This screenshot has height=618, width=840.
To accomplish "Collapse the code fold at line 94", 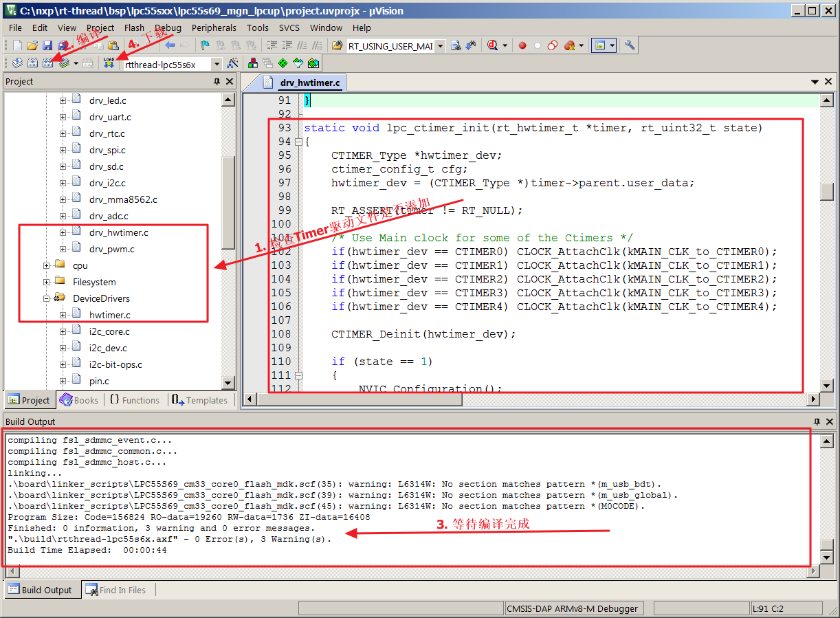I will click(298, 142).
